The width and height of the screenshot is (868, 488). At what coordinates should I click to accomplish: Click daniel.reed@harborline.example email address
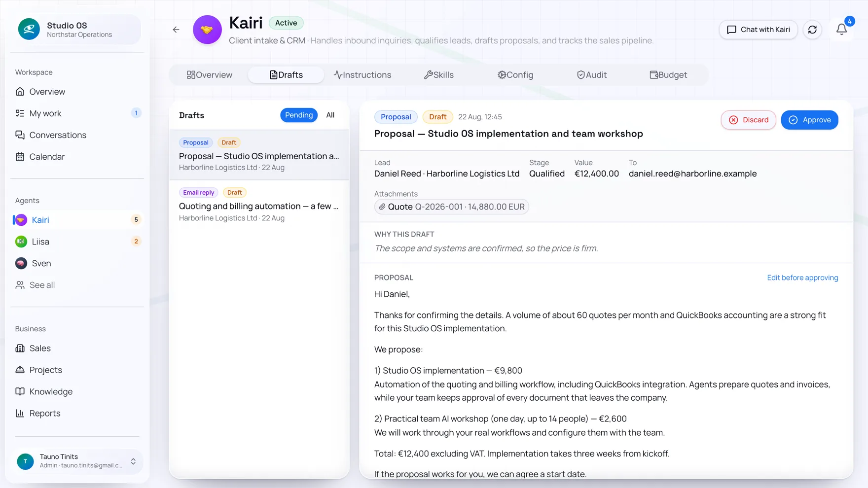pos(692,174)
